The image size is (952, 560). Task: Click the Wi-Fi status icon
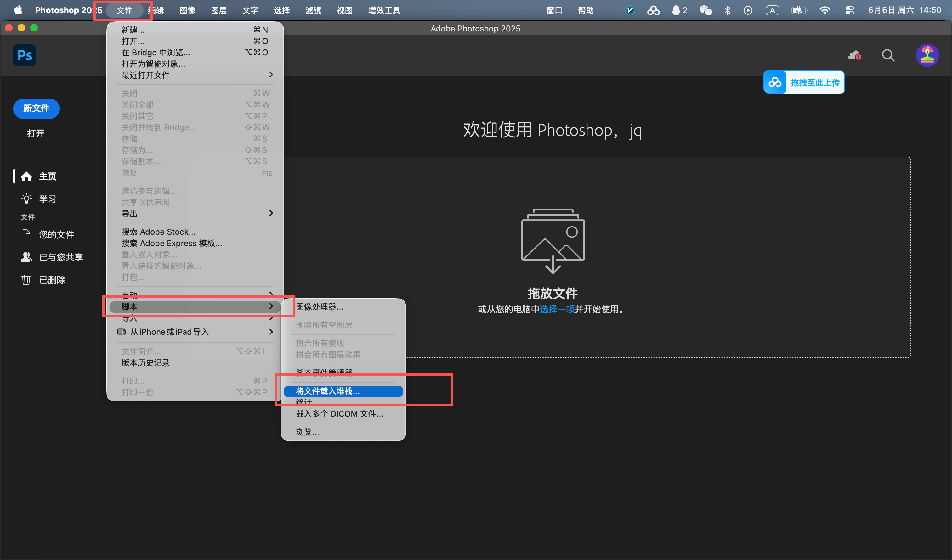(x=825, y=10)
